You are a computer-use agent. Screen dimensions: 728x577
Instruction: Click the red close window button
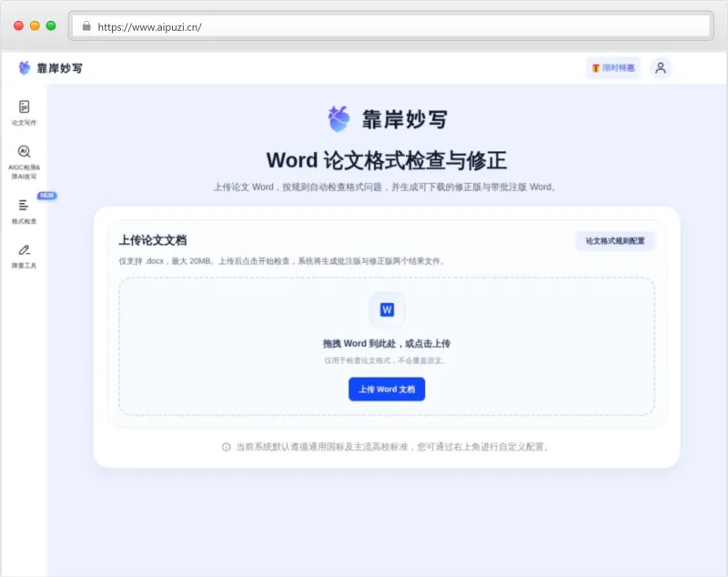coord(18,26)
